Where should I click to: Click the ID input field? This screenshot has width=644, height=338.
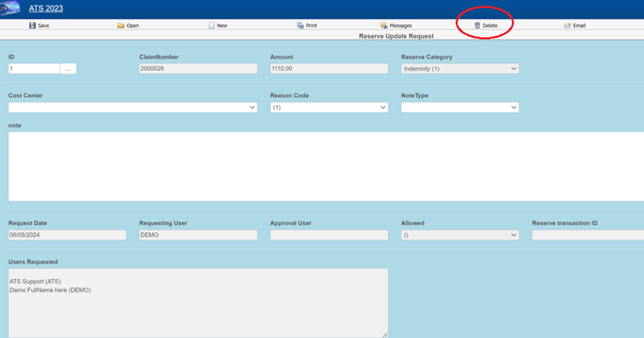34,69
